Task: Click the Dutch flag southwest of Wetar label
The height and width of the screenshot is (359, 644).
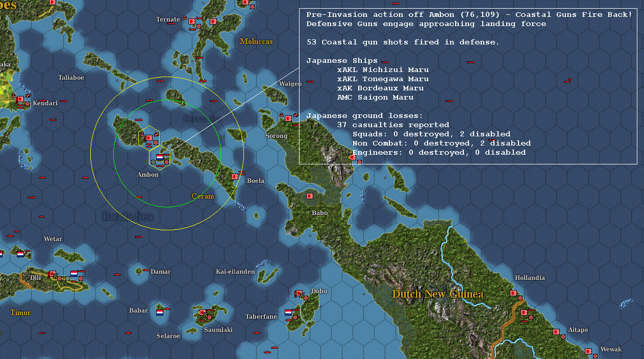Action: click(x=20, y=254)
